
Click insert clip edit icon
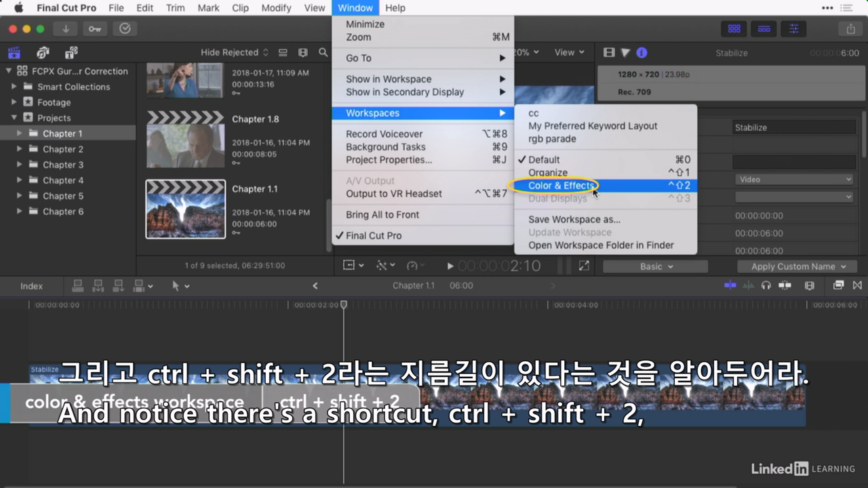point(98,285)
